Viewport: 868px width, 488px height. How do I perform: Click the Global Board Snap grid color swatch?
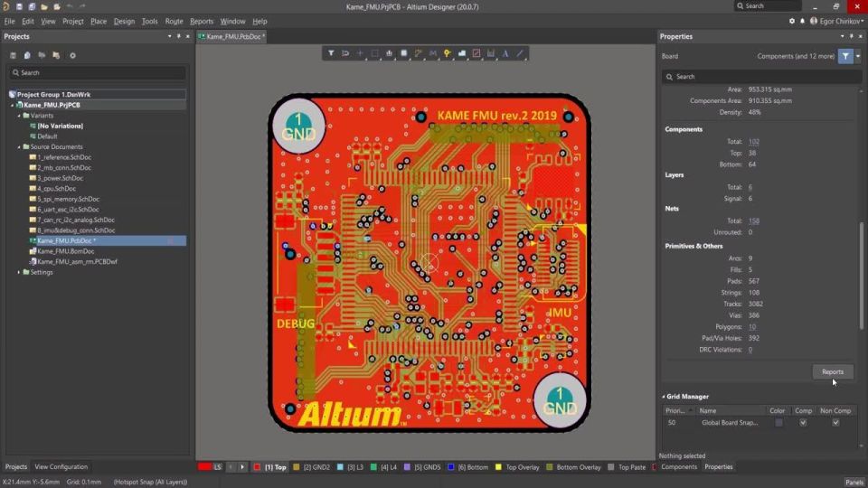pos(778,423)
